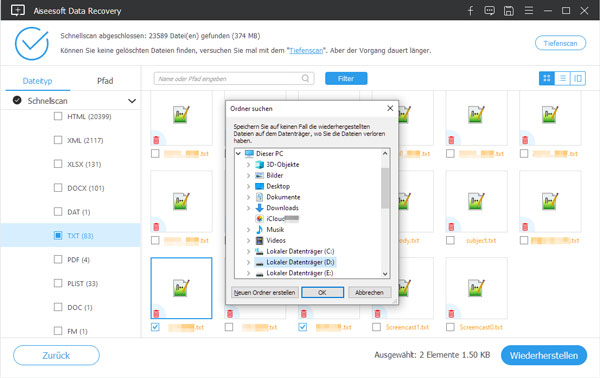Image resolution: width=600 pixels, height=378 pixels.
Task: Switch to the Pfad tab
Action: click(105, 81)
